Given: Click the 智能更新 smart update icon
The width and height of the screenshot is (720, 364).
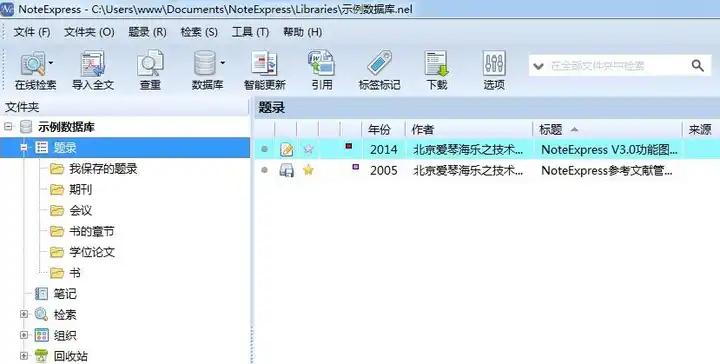Looking at the screenshot, I should point(264,63).
